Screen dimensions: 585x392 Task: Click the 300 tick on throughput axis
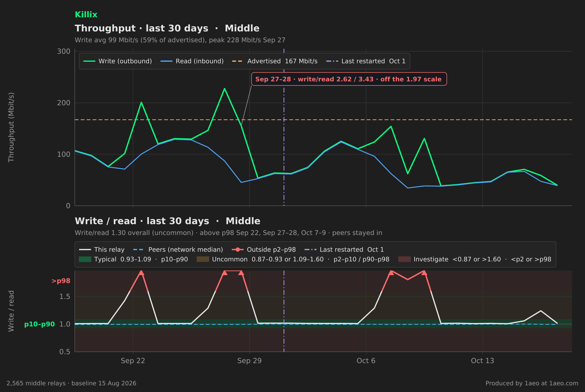[64, 51]
